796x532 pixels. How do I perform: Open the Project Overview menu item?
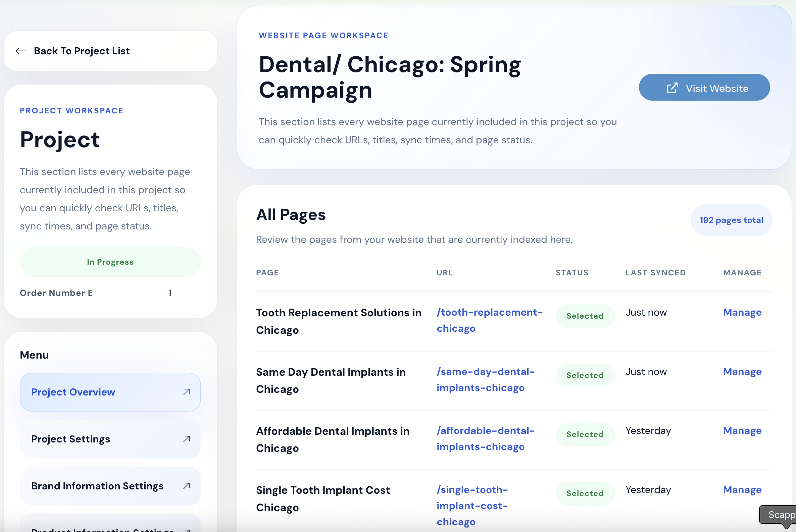pyautogui.click(x=73, y=392)
